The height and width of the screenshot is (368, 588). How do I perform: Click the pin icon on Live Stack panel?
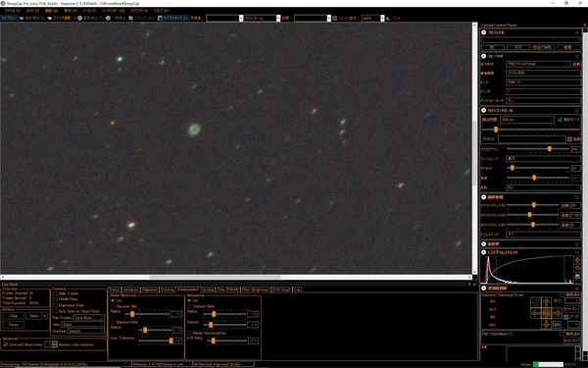[469, 285]
